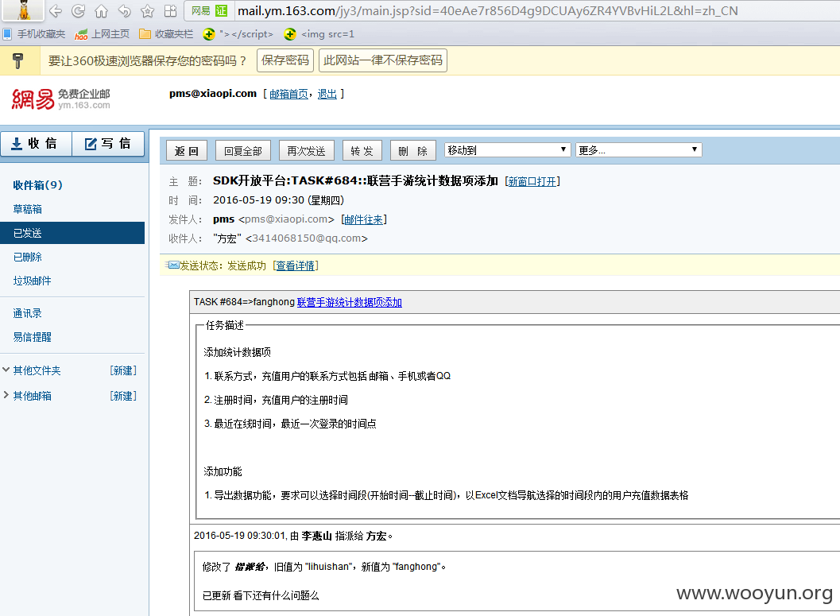Open the 草稿箱 drafts folder
The image size is (840, 616).
[x=27, y=210]
